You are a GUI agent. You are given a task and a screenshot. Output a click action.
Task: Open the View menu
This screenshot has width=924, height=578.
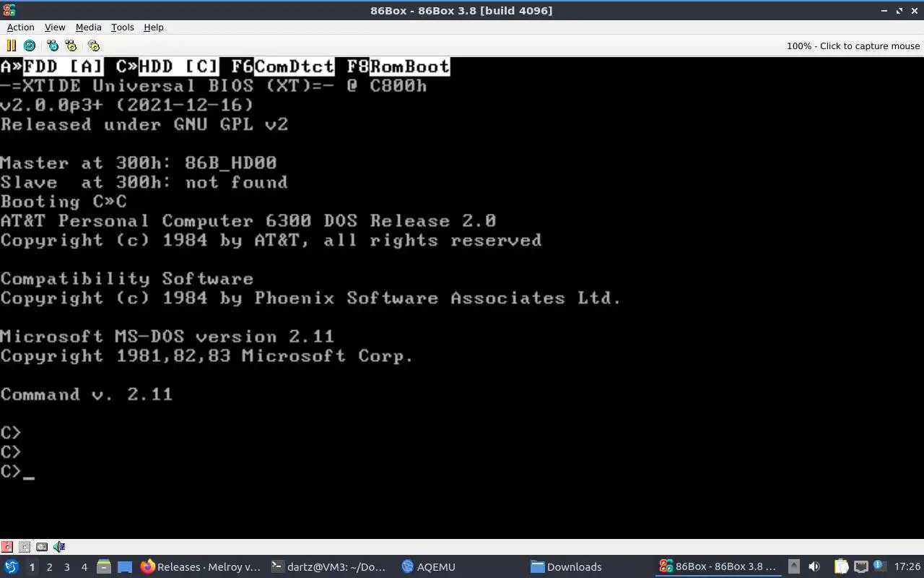tap(55, 27)
